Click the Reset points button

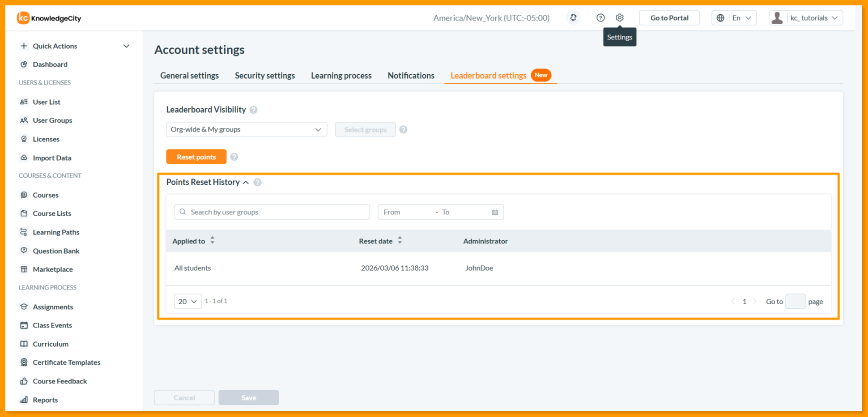click(x=196, y=157)
